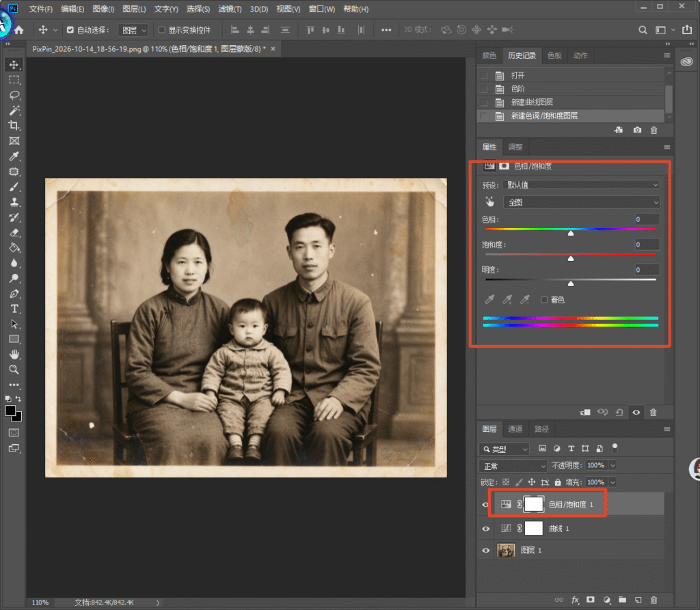The image size is (700, 610).
Task: Open the 预设 默认值 dropdown
Action: point(582,184)
